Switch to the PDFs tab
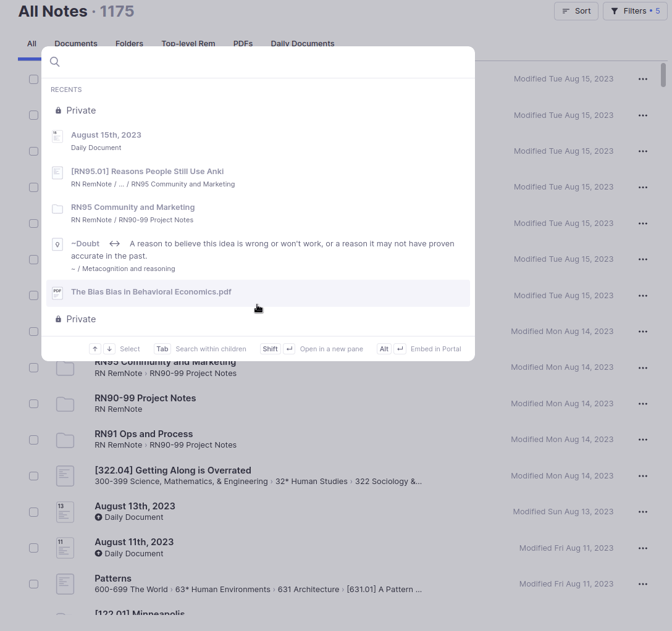This screenshot has height=631, width=672. click(243, 44)
